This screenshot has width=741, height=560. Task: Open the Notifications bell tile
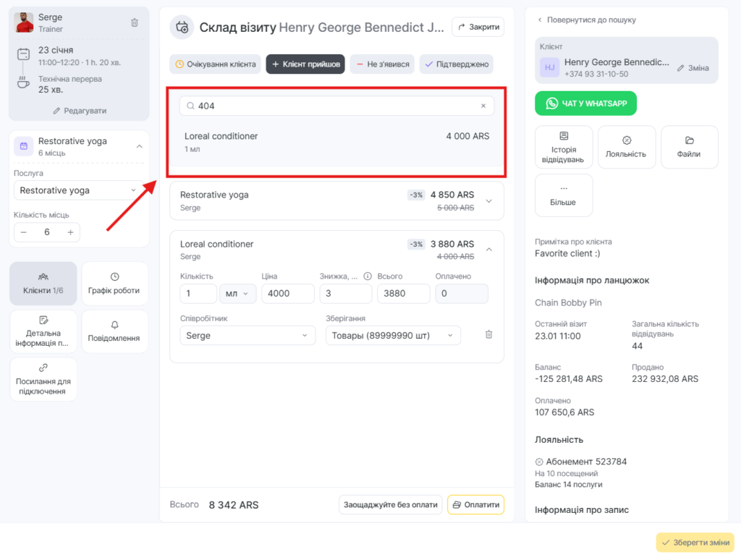114,331
